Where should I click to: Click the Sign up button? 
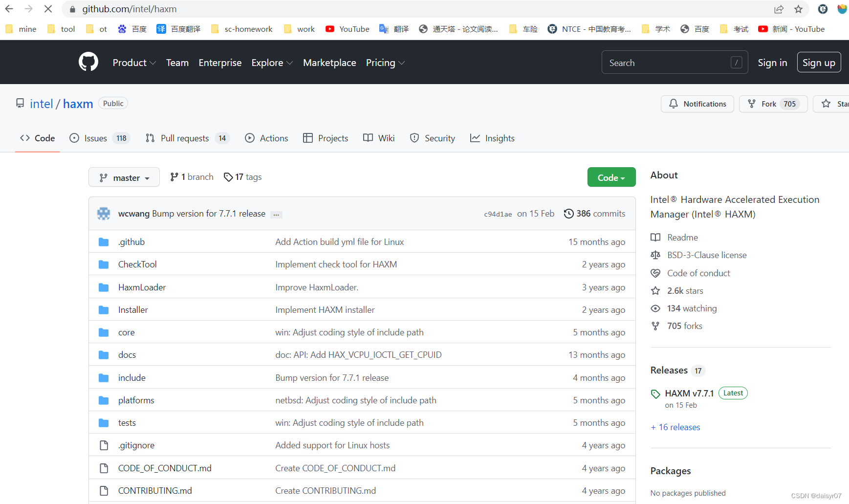[819, 63]
